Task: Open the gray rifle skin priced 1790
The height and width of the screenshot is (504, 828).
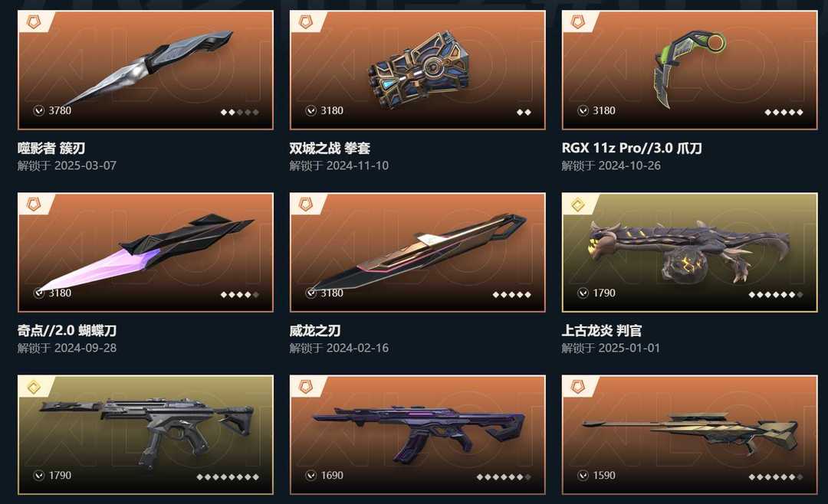Action: coord(145,435)
